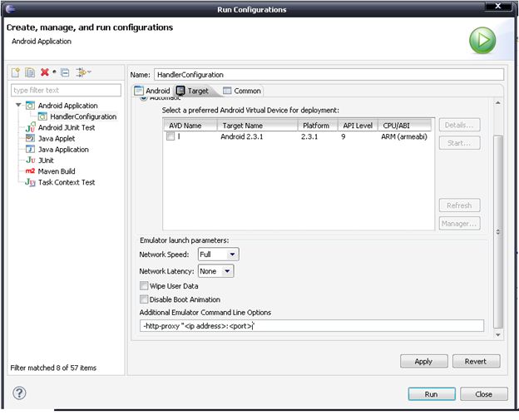Switch to the Android tab
The height and width of the screenshot is (420, 519).
tap(152, 91)
